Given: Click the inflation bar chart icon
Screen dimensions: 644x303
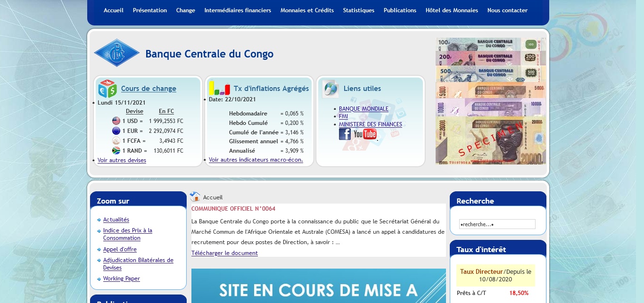Looking at the screenshot, I should click(219, 88).
